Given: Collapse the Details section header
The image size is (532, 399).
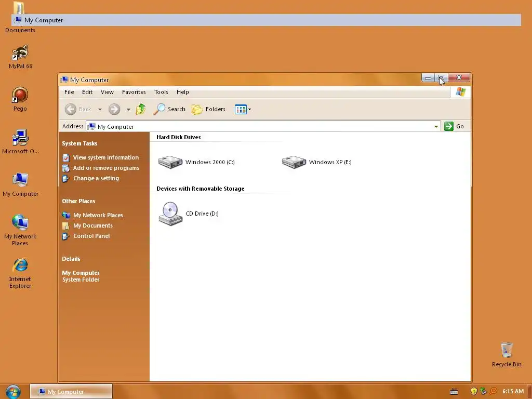Looking at the screenshot, I should click(71, 259).
